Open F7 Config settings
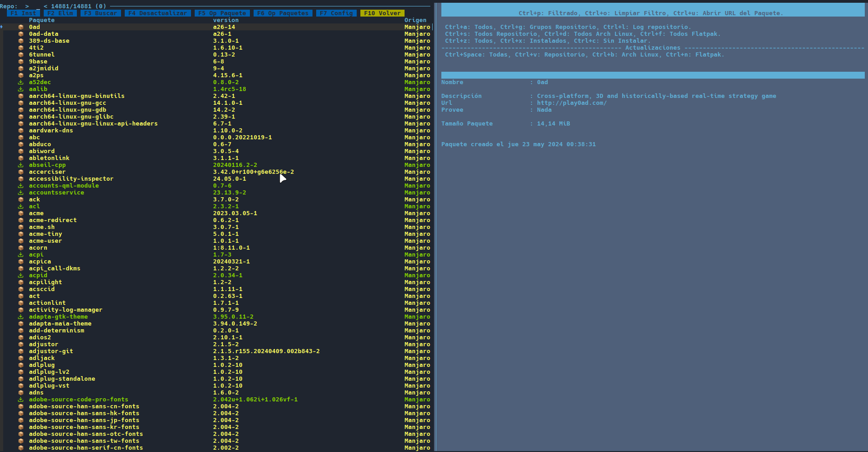The image size is (868, 452). pos(336,13)
